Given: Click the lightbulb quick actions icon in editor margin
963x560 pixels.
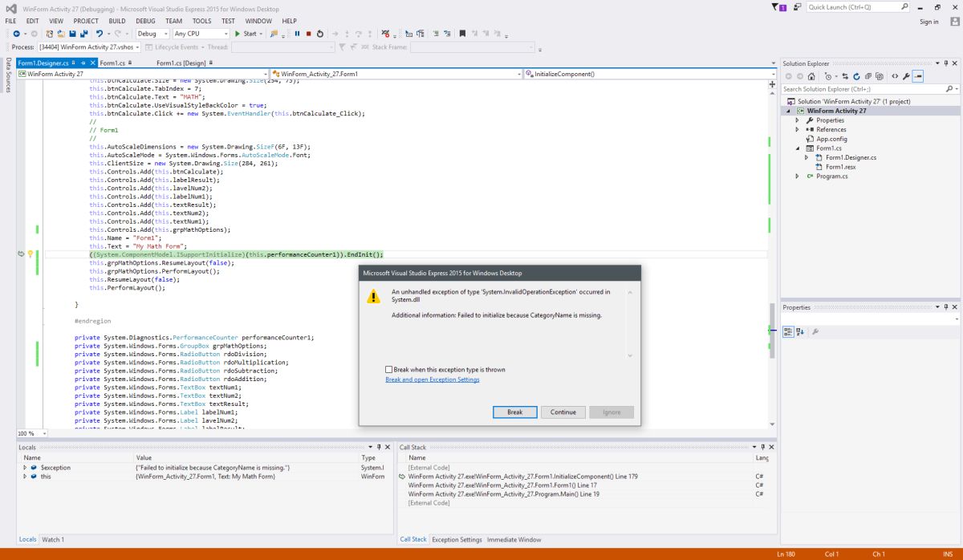Looking at the screenshot, I should [x=30, y=254].
